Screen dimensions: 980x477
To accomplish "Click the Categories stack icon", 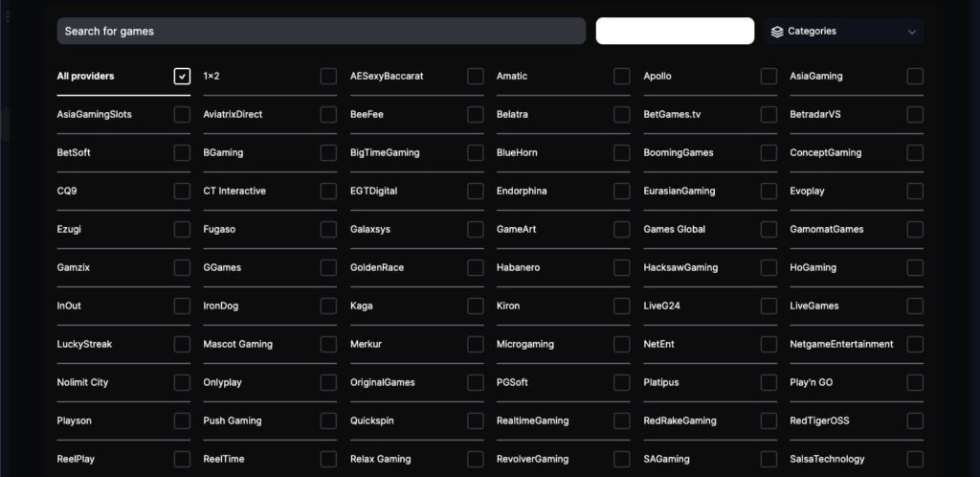I will click(777, 32).
